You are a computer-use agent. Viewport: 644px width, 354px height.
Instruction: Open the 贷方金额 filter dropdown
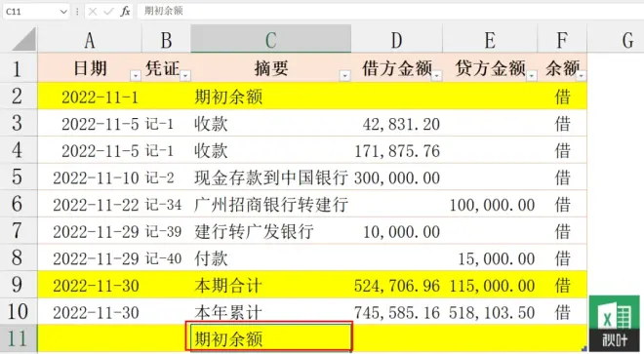point(532,75)
